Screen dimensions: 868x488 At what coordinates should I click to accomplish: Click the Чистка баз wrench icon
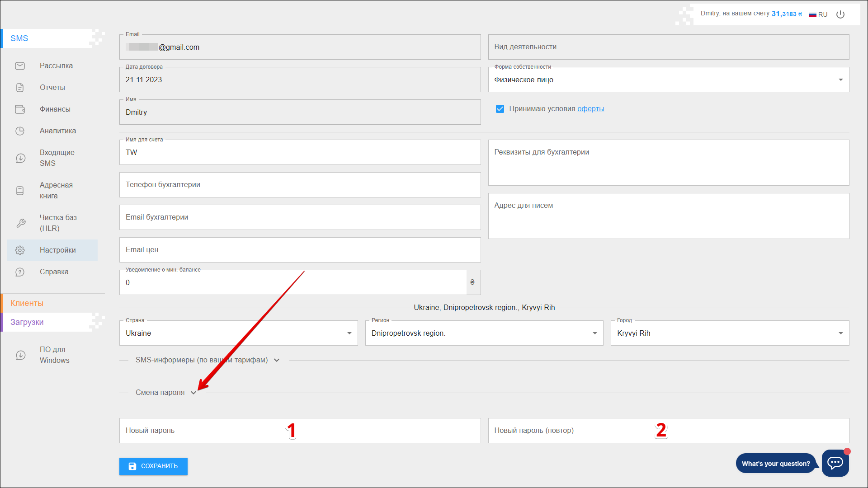point(21,223)
